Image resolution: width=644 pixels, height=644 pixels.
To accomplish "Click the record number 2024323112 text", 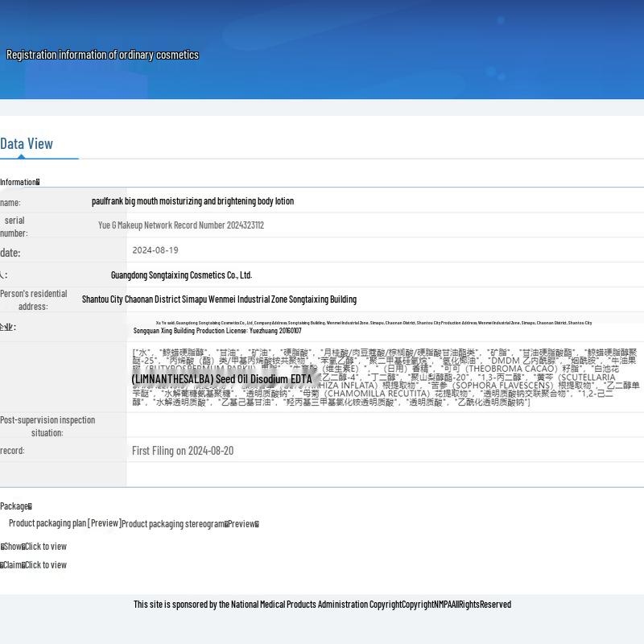I will tap(180, 225).
